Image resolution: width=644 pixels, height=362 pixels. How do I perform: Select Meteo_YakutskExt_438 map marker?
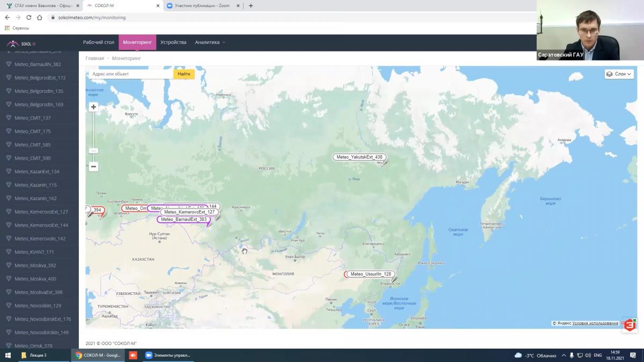[359, 157]
